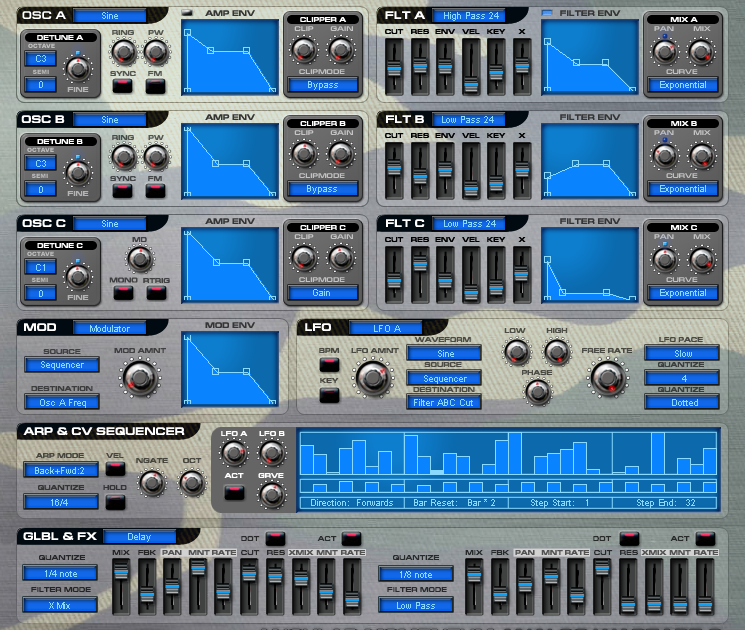
Task: Click the DETUNE A FINE knob
Action: tap(78, 69)
